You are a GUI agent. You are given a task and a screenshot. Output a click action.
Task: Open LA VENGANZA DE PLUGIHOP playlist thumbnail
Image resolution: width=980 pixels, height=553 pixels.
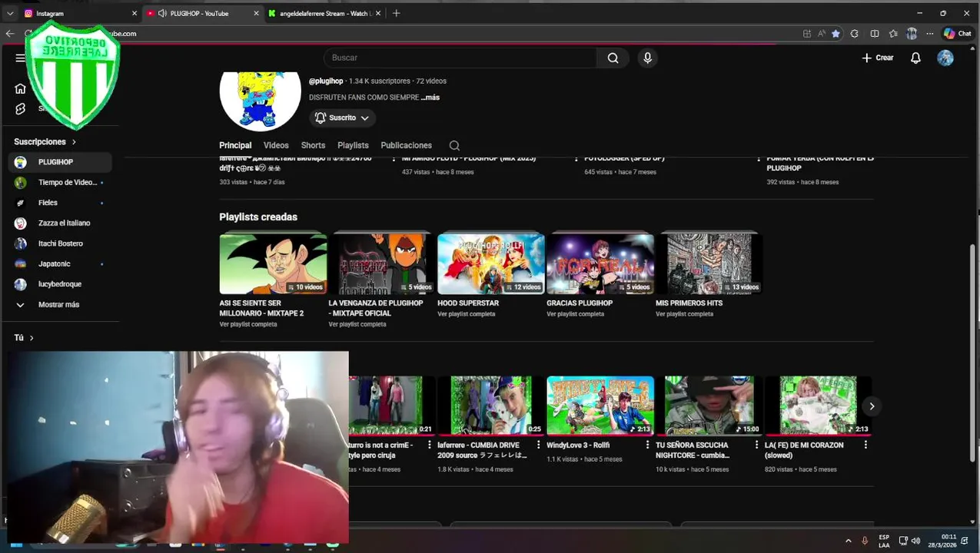point(382,263)
